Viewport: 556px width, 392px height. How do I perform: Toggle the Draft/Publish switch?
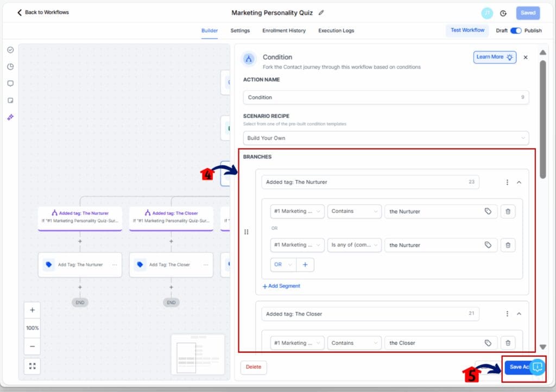click(515, 30)
